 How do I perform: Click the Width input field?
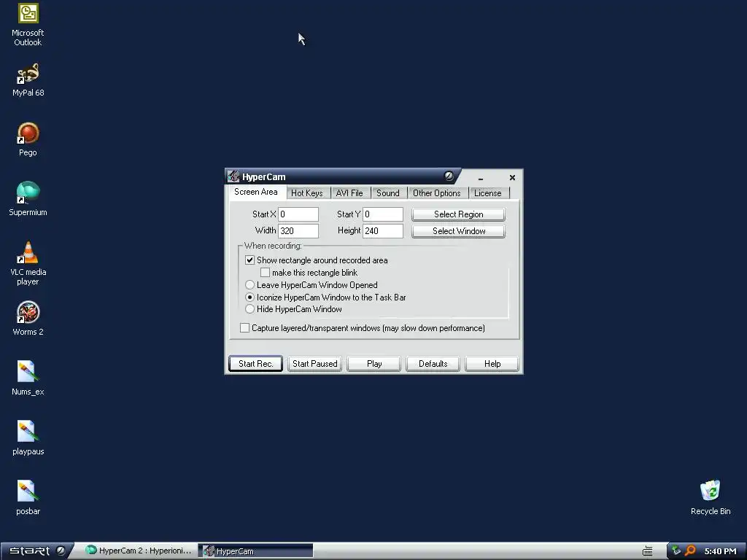[298, 231]
